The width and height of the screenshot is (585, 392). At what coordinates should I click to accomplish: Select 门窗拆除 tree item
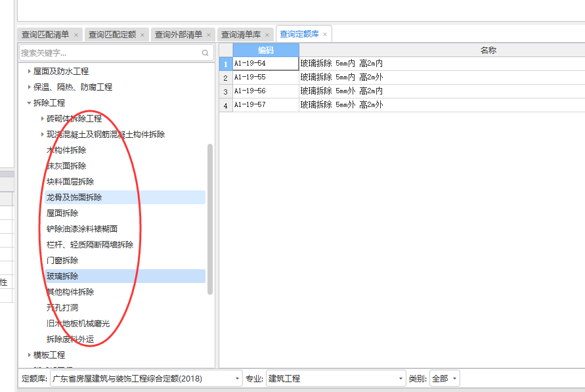(x=62, y=260)
